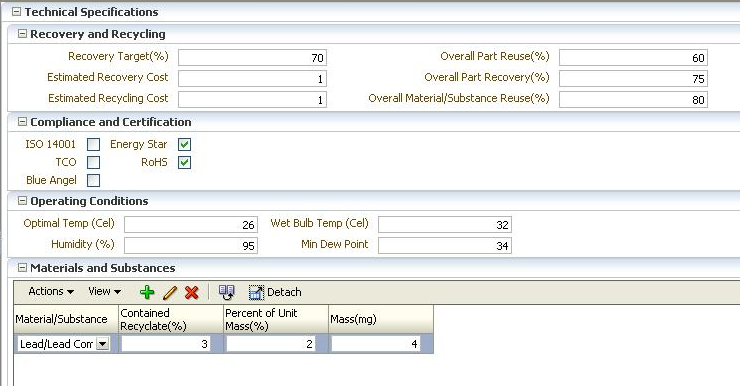740x386 pixels.
Task: Click the red X Delete icon
Action: (x=192, y=293)
